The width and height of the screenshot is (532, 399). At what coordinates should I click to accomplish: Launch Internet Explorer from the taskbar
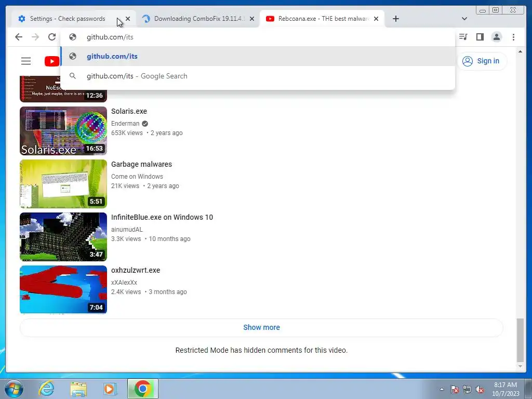(x=46, y=389)
